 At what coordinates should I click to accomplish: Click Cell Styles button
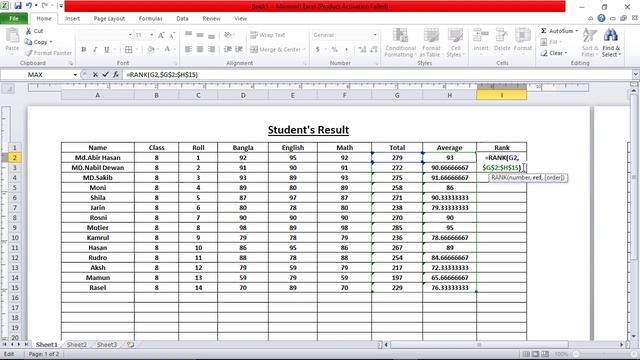[x=455, y=43]
